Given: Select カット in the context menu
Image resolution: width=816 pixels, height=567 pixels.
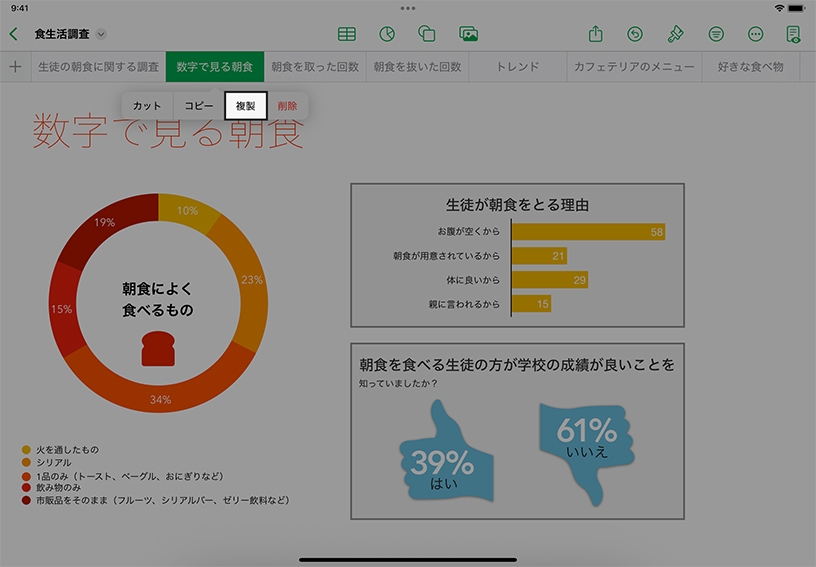Looking at the screenshot, I should (147, 106).
